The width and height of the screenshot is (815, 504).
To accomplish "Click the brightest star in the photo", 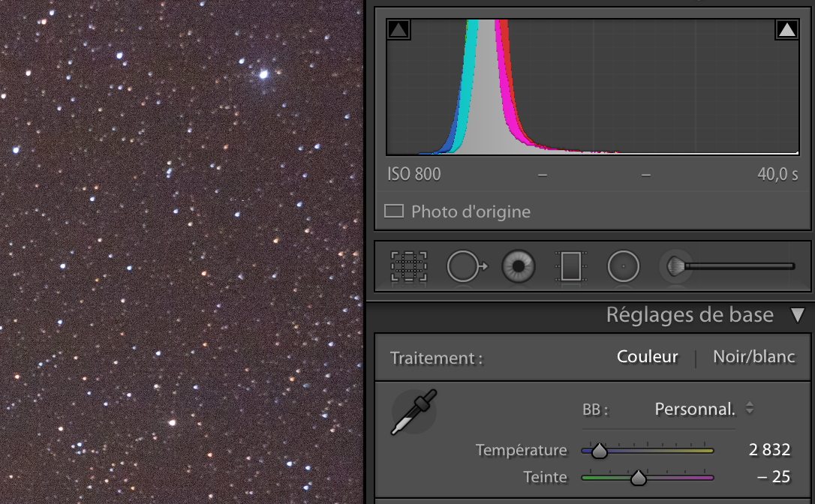I will tap(263, 74).
